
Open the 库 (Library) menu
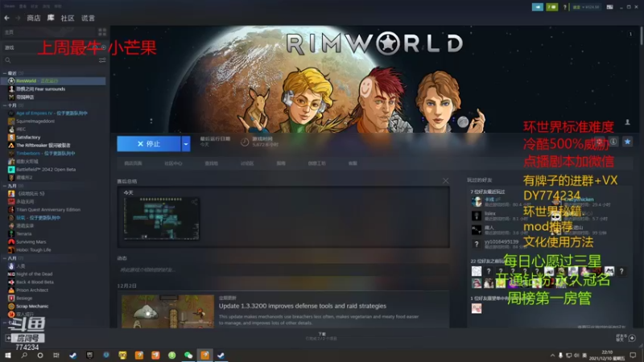coord(51,18)
